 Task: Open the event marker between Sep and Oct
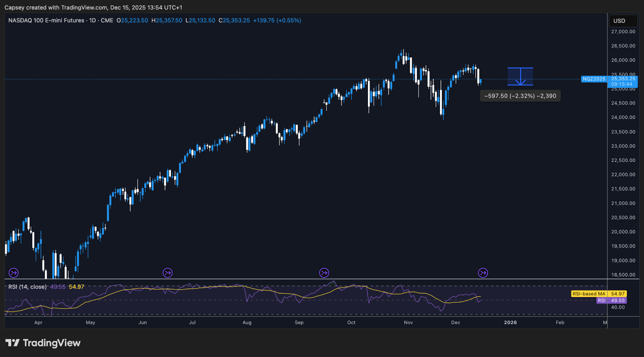[x=324, y=273]
